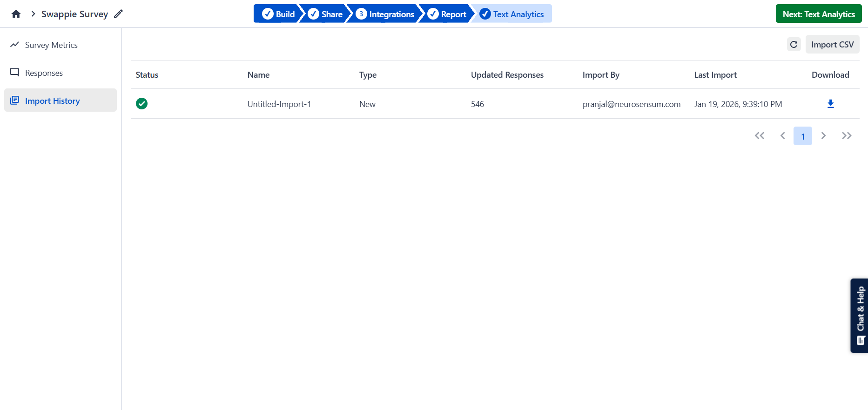Open the Report step

tap(447, 14)
